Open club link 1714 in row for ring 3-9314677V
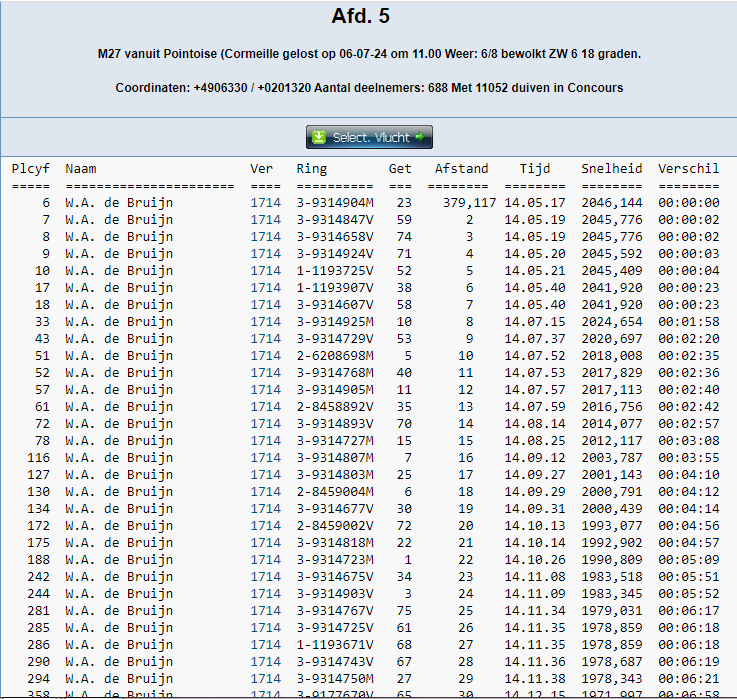This screenshot has width=737, height=699. point(266,509)
